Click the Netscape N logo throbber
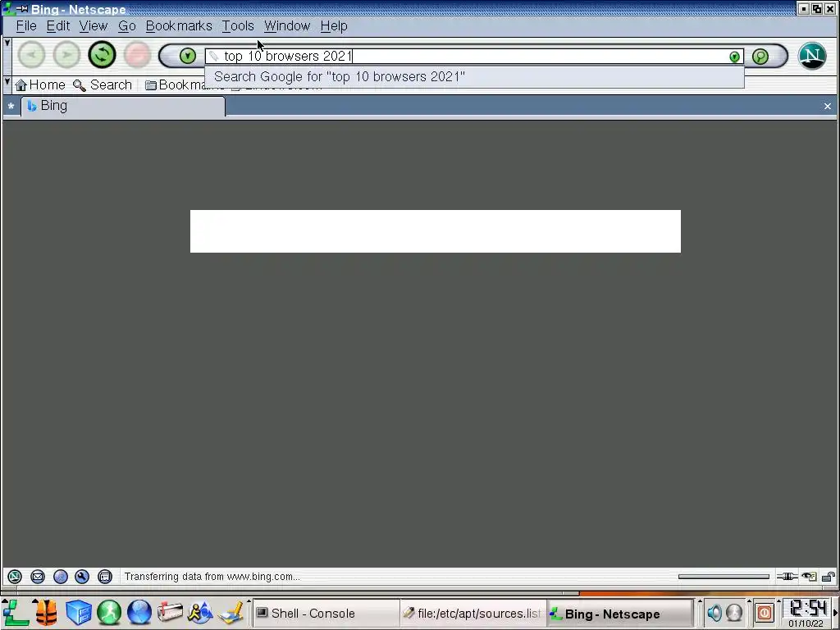The height and width of the screenshot is (630, 840). 812,56
